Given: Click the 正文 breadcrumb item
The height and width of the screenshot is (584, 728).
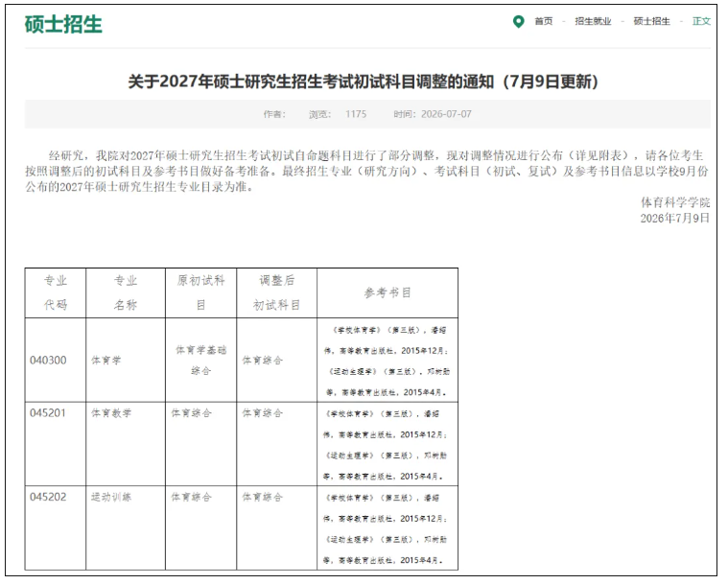Looking at the screenshot, I should tap(701, 21).
